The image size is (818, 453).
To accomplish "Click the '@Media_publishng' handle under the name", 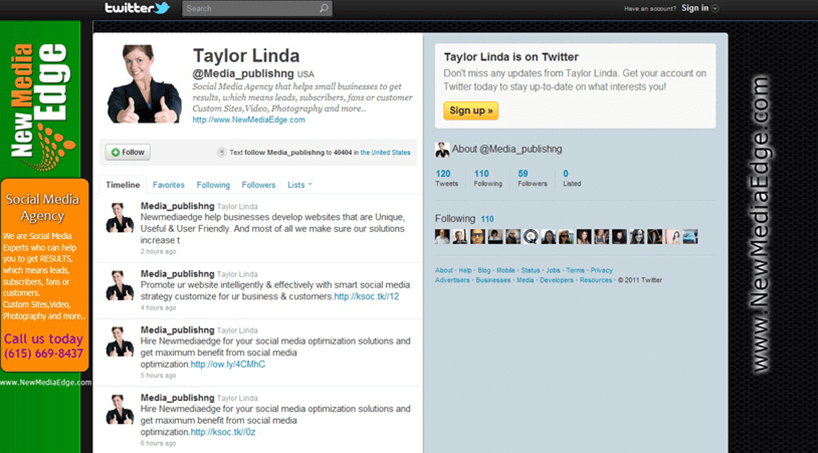I will coord(243,74).
